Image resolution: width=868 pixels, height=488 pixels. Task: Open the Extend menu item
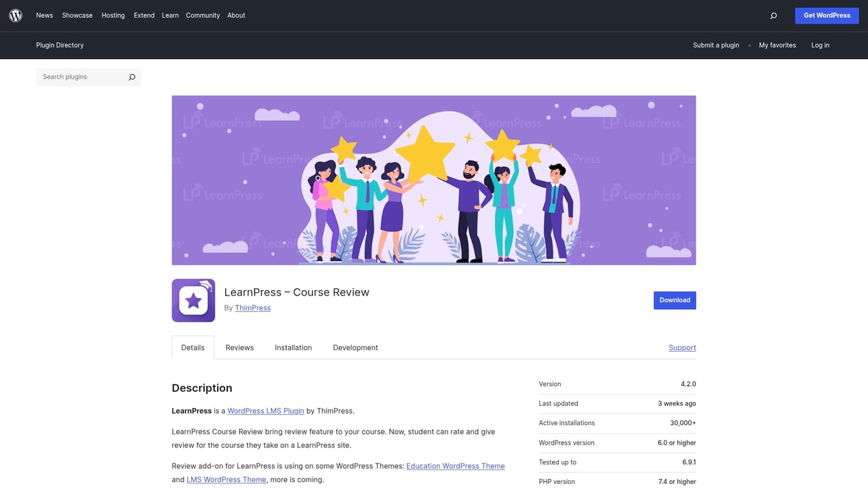pyautogui.click(x=144, y=15)
